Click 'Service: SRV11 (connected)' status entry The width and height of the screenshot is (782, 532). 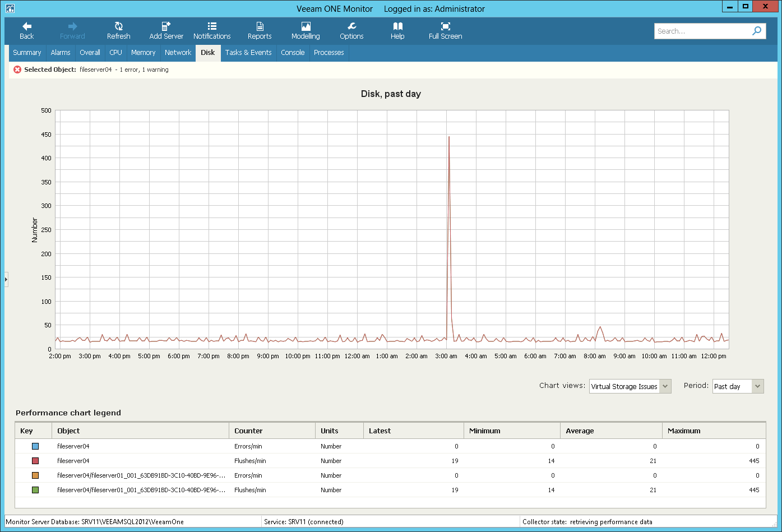[x=304, y=521]
